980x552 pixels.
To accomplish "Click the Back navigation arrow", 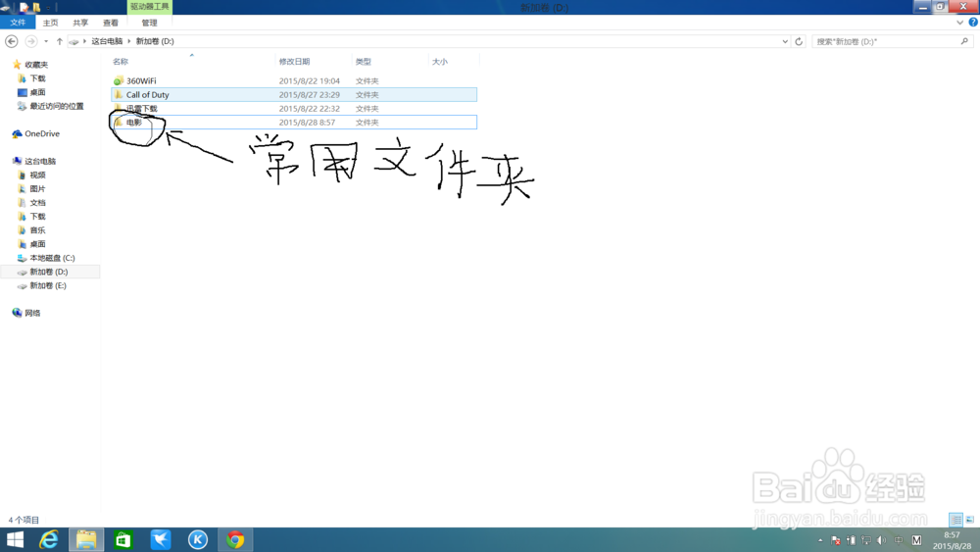I will 11,41.
